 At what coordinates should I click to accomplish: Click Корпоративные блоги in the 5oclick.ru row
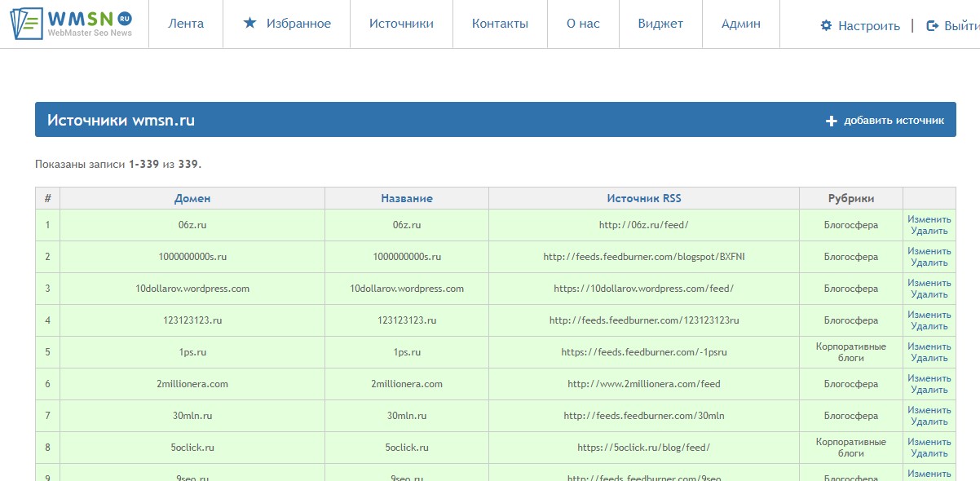[851, 448]
